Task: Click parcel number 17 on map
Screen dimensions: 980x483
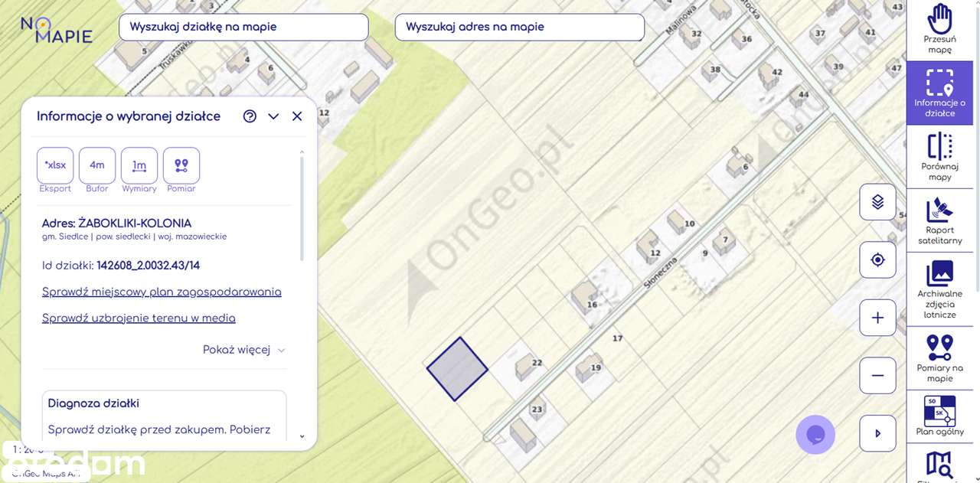Action: click(x=618, y=338)
